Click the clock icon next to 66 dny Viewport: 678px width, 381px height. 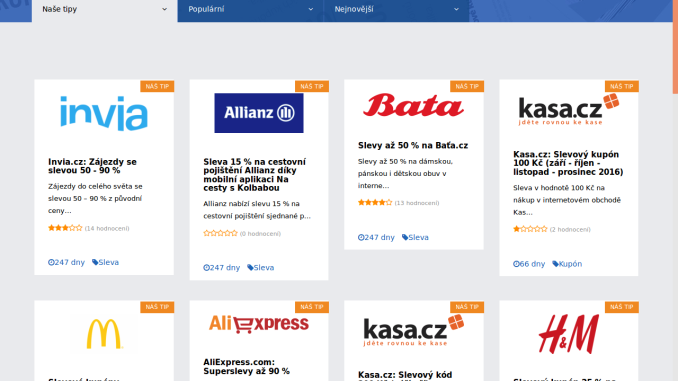tap(516, 264)
